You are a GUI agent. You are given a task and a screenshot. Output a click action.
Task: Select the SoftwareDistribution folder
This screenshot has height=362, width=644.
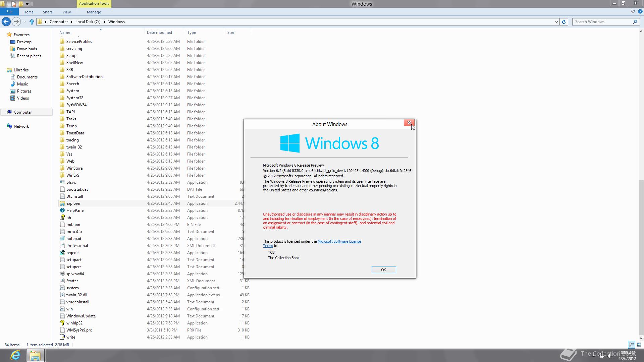click(84, 77)
